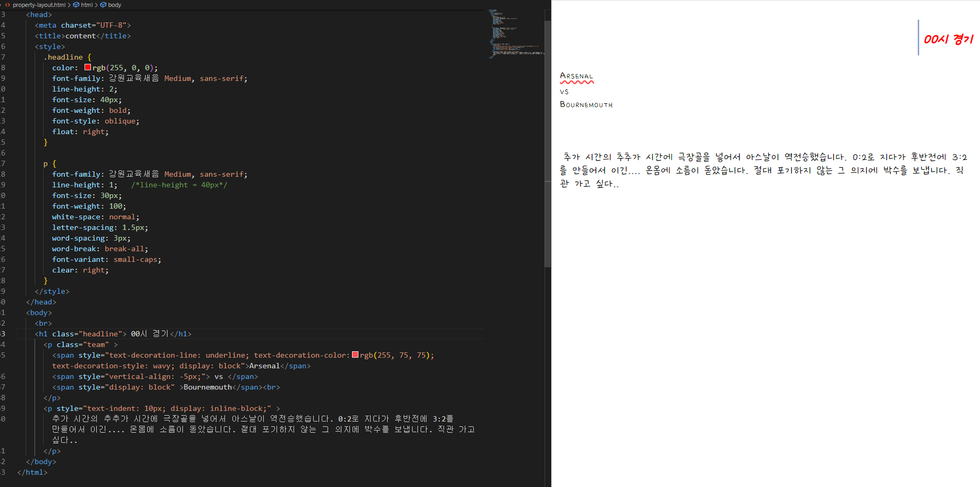980x487 pixels.
Task: Click the '<title>content</title>' line
Action: pos(83,36)
